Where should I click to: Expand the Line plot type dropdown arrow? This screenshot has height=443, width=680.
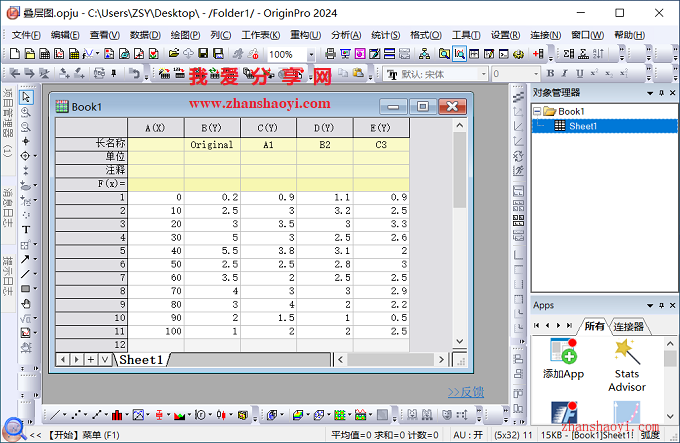tap(64, 415)
